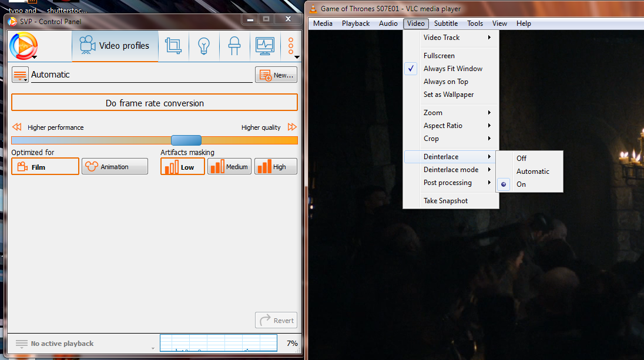The image size is (644, 360).
Task: Open the Subtitle menu in VLC
Action: tap(446, 23)
